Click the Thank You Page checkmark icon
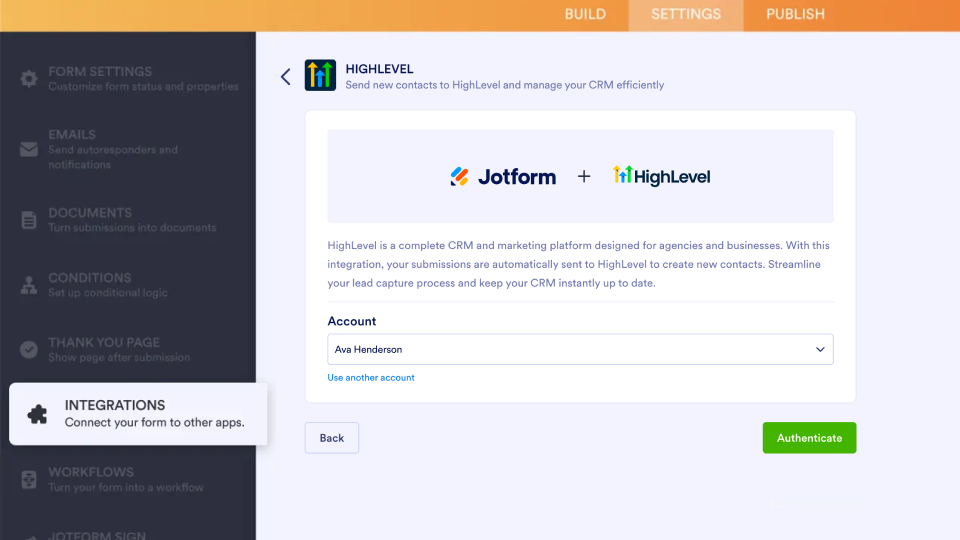This screenshot has height=540, width=960. point(29,350)
